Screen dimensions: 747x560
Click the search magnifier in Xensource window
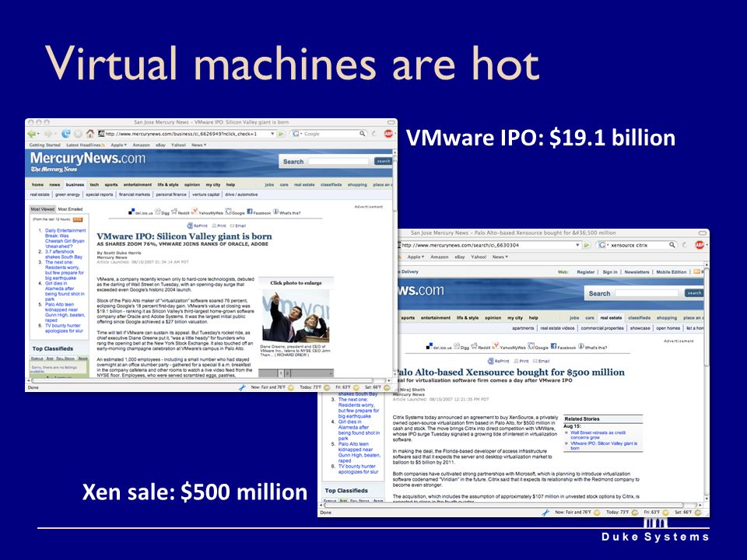(x=672, y=245)
